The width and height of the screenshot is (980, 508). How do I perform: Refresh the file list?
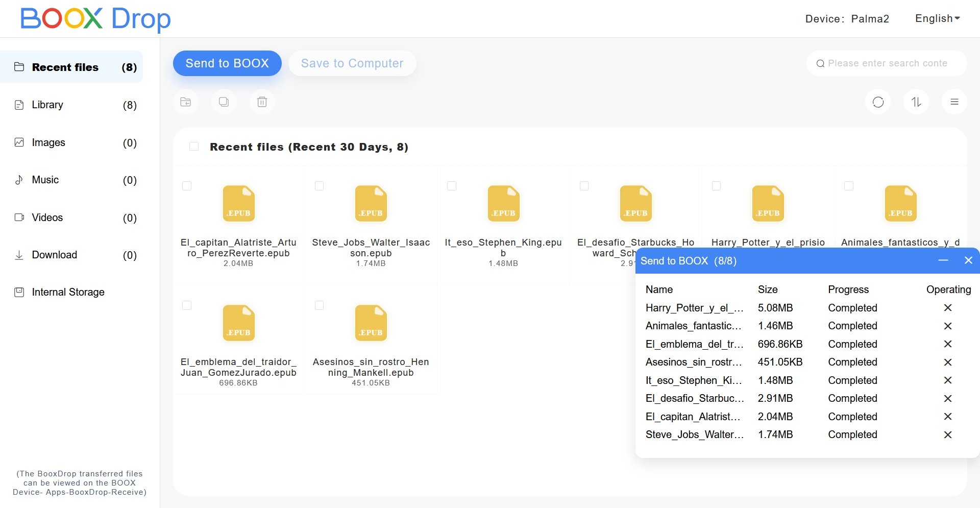[878, 102]
